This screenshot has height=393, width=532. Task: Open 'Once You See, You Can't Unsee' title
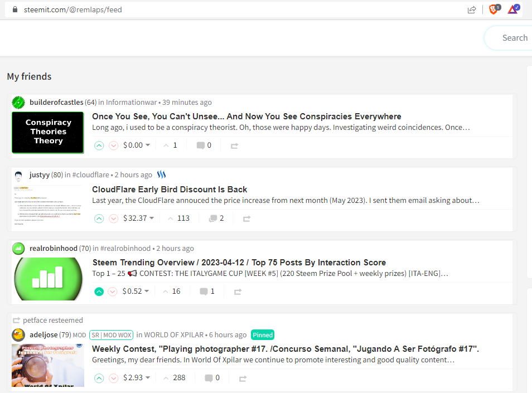point(246,117)
